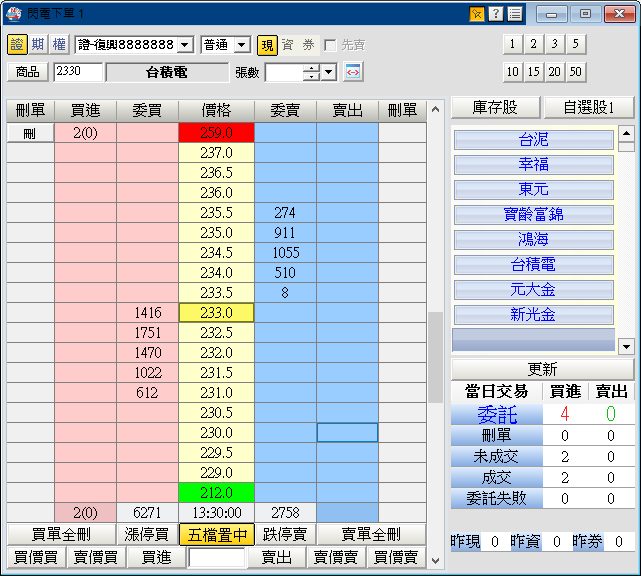Viewport: 641px width, 576px height.
Task: Enable the 先賣 checkbox
Action: [x=330, y=45]
